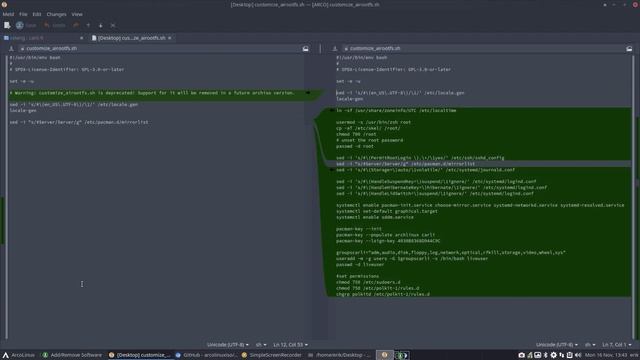
Task: Go to next change with down arrow
Action: (x=100, y=25)
